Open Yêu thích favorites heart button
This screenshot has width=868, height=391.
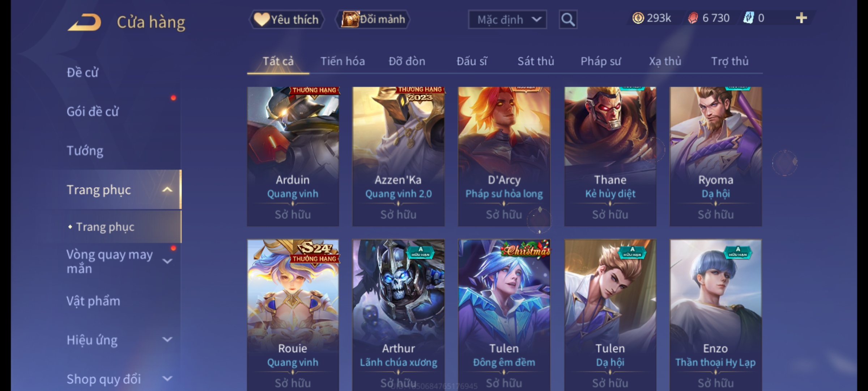click(286, 20)
